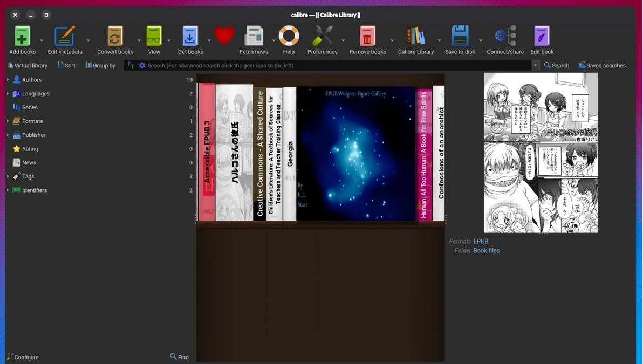This screenshot has height=364, width=643.
Task: Expand the Identifiers category
Action: tap(8, 190)
